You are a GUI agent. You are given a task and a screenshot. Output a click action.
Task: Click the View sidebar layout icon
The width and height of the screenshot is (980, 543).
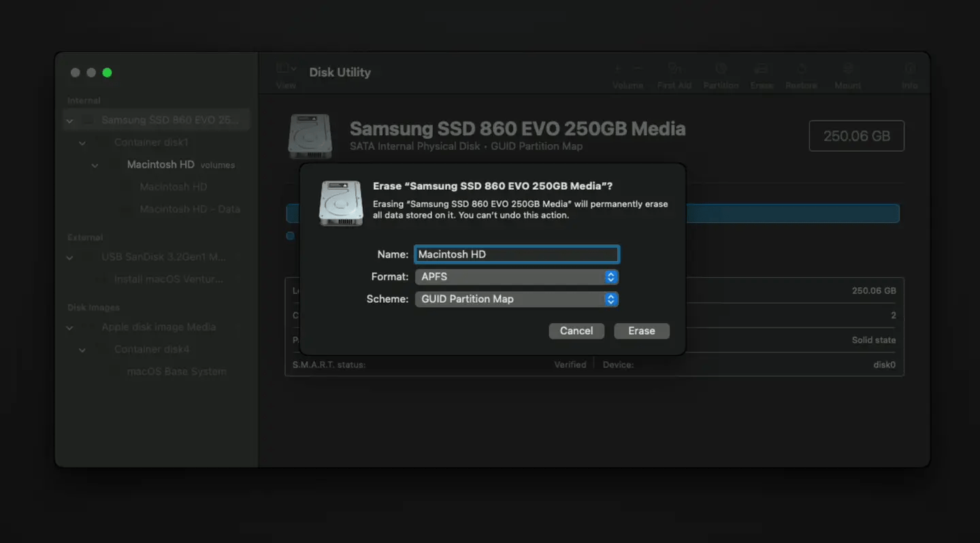[282, 68]
